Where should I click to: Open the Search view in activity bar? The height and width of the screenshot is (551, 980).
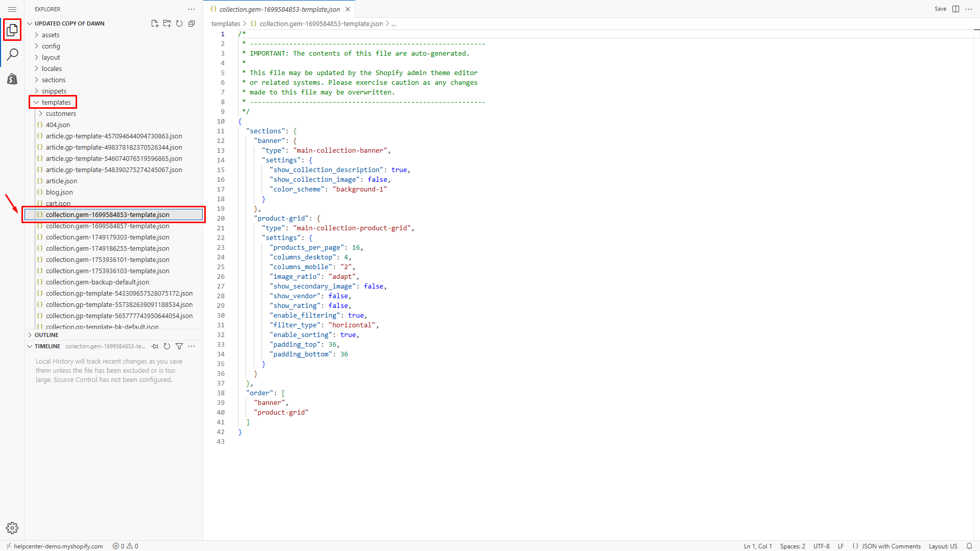click(x=12, y=54)
